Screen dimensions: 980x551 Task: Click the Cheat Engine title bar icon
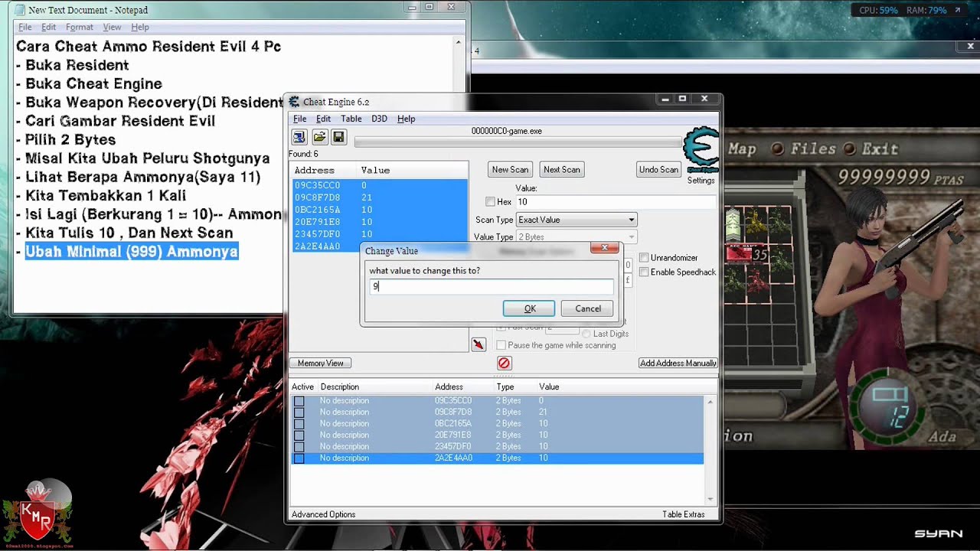pyautogui.click(x=294, y=102)
